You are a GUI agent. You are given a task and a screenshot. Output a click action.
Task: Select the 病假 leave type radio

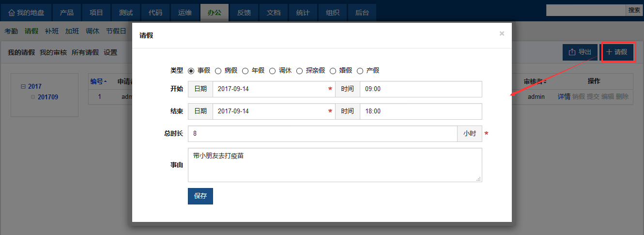(218, 71)
